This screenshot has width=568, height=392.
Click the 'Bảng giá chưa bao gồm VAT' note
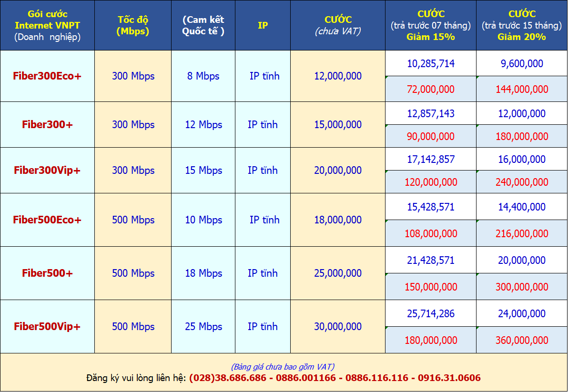coord(283,367)
